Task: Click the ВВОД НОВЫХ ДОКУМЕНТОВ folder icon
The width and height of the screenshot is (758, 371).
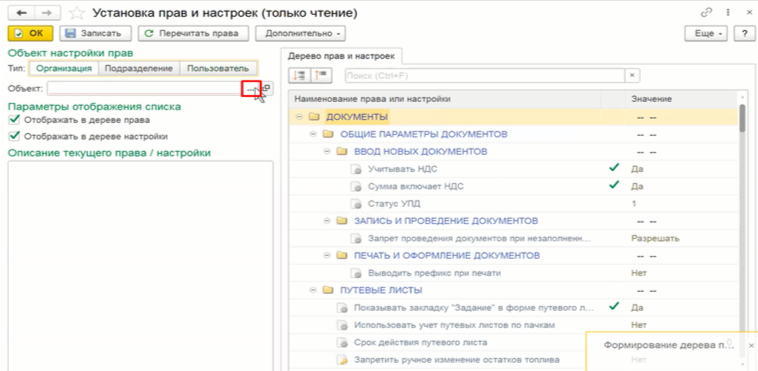Action: tap(342, 151)
